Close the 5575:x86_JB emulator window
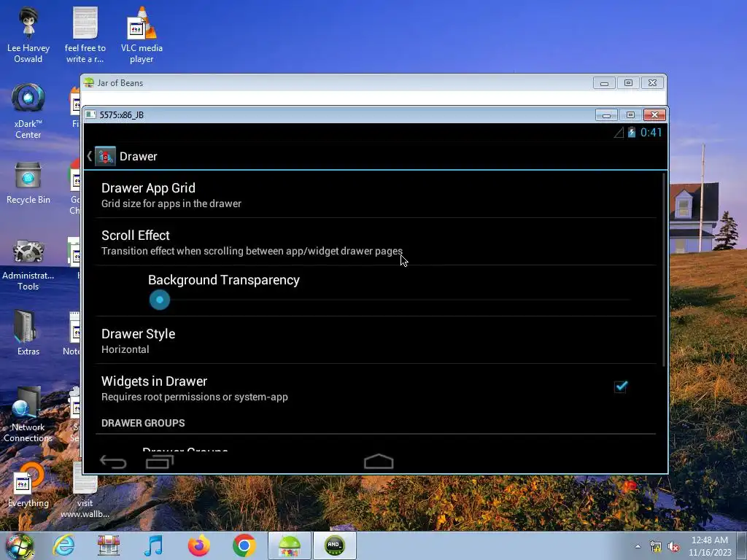The image size is (747, 560). click(654, 115)
